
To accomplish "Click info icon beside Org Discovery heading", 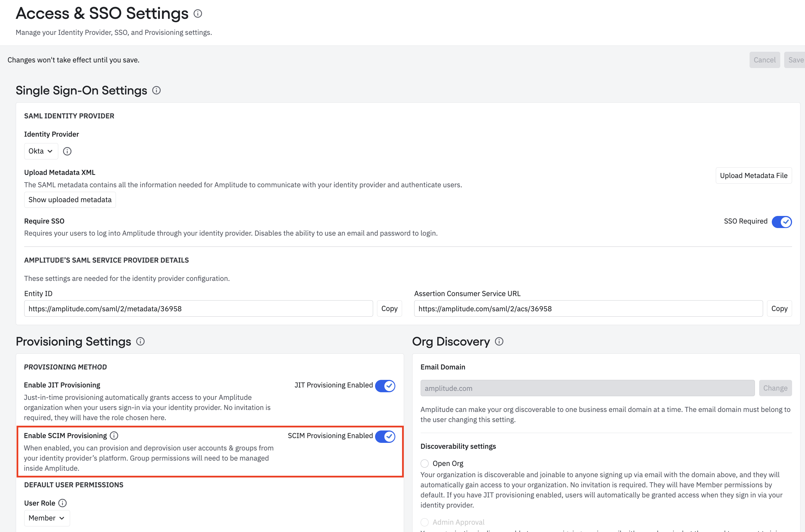I will [x=499, y=342].
